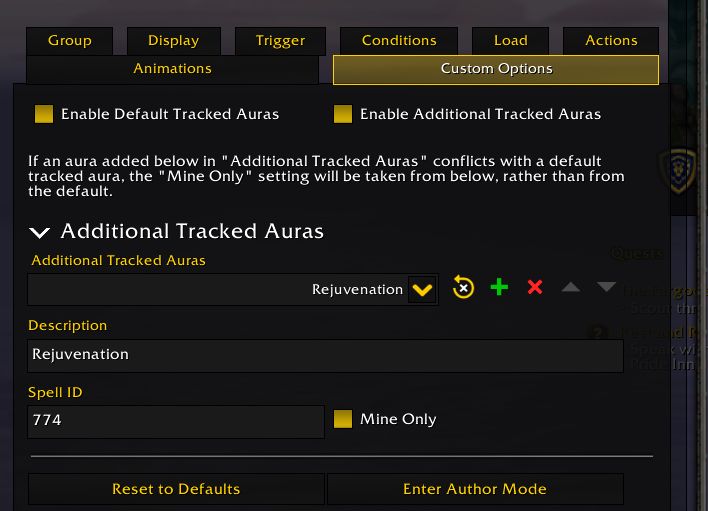
Task: Collapse the Additional Tracked Auras section
Action: point(40,232)
